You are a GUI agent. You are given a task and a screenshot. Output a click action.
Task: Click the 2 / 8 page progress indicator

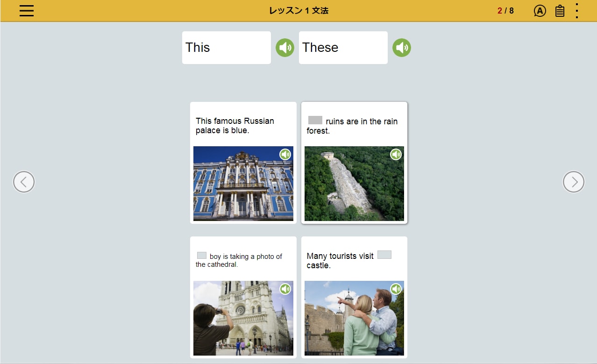(x=505, y=11)
